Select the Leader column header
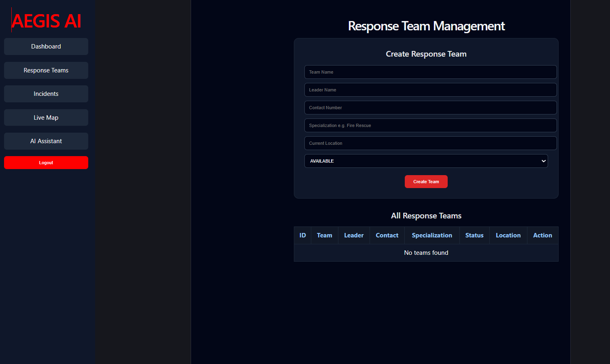Image resolution: width=610 pixels, height=364 pixels. coord(354,235)
